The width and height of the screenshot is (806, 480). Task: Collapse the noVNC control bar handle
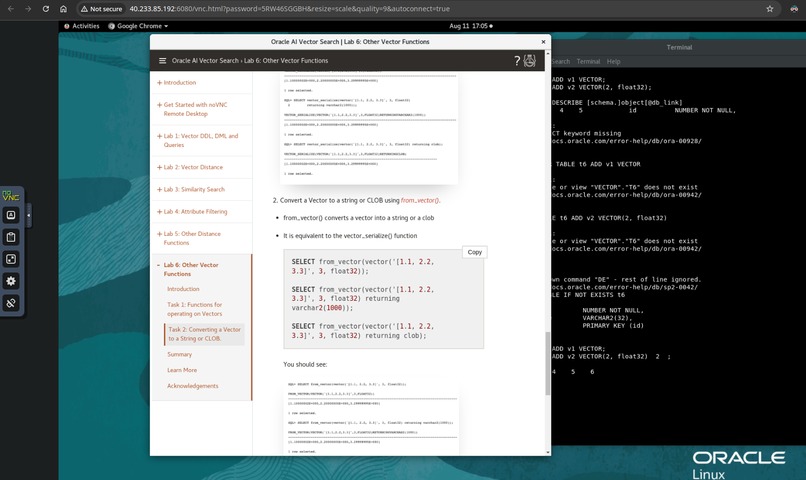[x=28, y=215]
